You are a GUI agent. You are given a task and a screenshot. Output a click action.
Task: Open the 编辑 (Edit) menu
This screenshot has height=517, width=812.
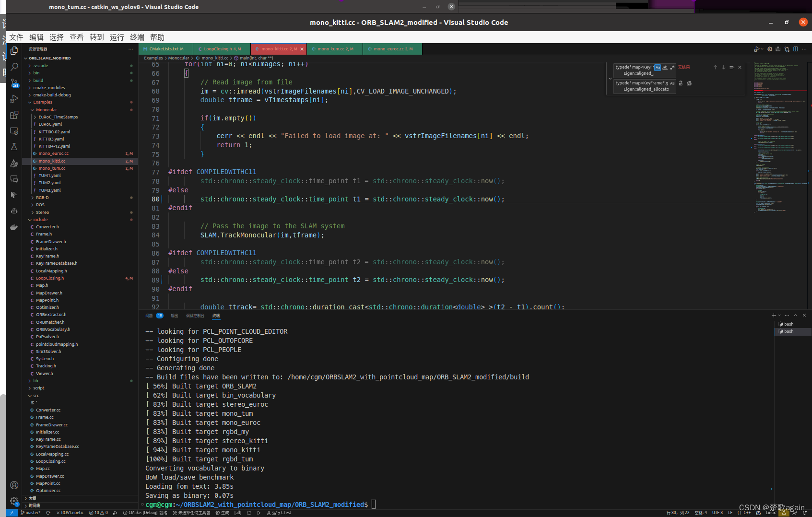[36, 37]
